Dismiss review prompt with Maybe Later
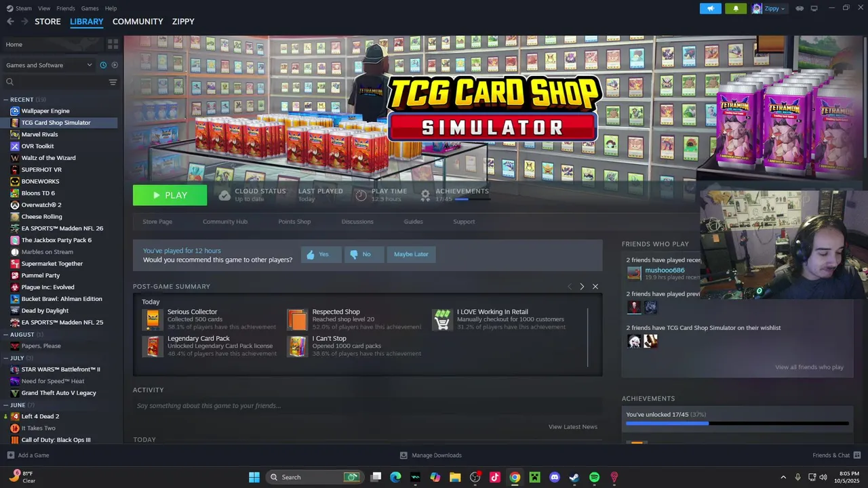The height and width of the screenshot is (488, 868). coord(411,254)
